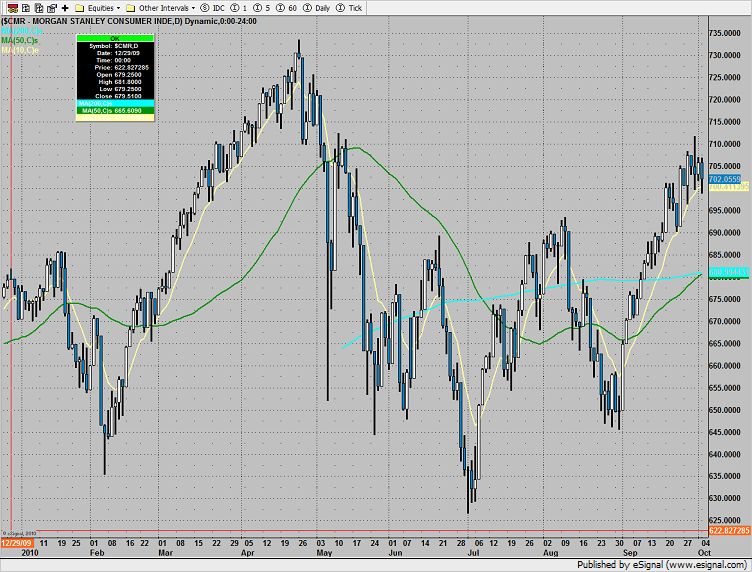Click the Sep month label on time axis
Screen dimensions: 752x572
pos(630,553)
